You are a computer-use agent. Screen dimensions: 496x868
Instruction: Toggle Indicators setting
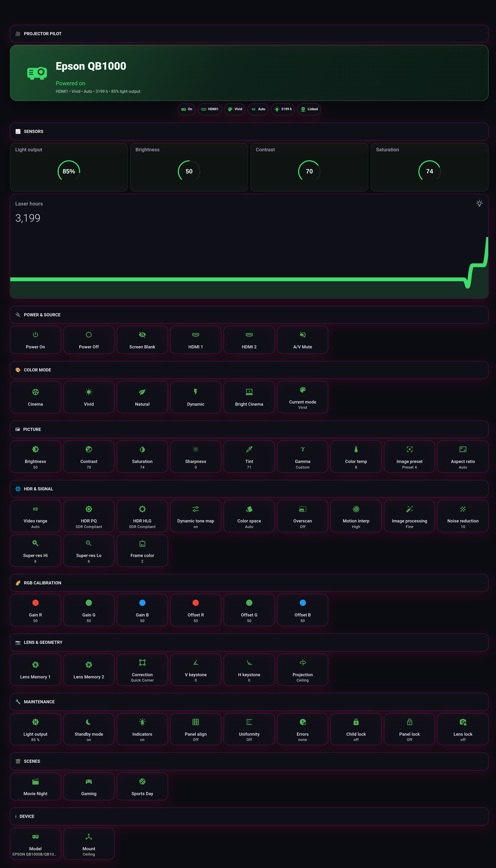[142, 729]
